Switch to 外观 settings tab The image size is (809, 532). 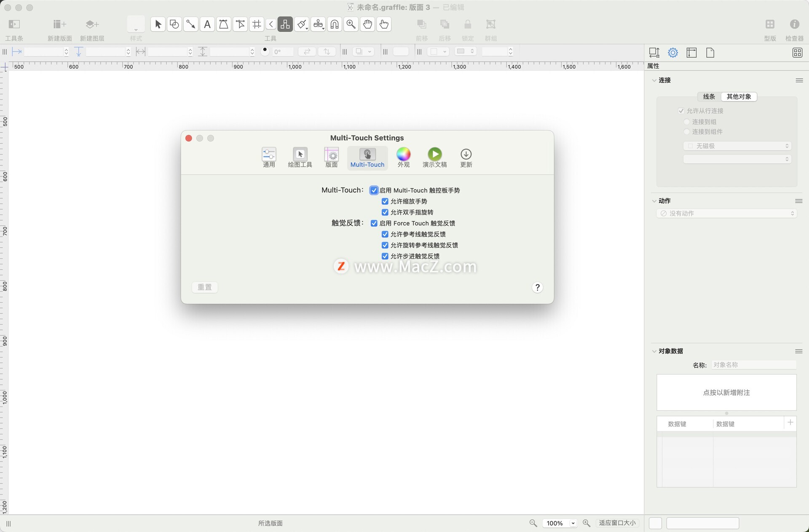[x=403, y=158]
